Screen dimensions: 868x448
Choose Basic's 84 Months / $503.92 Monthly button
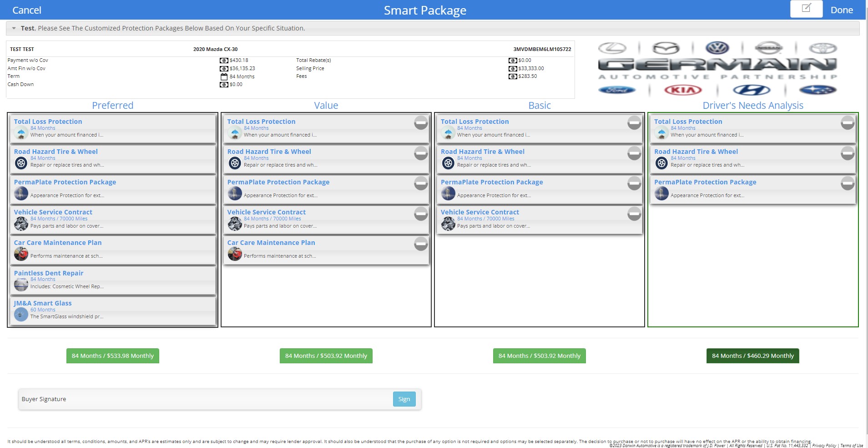pos(540,356)
